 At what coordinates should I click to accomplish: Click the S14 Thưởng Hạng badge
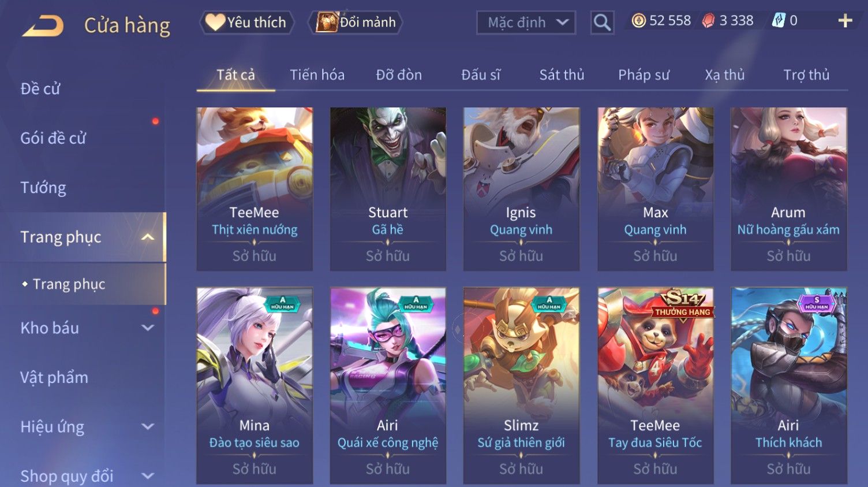coord(682,304)
